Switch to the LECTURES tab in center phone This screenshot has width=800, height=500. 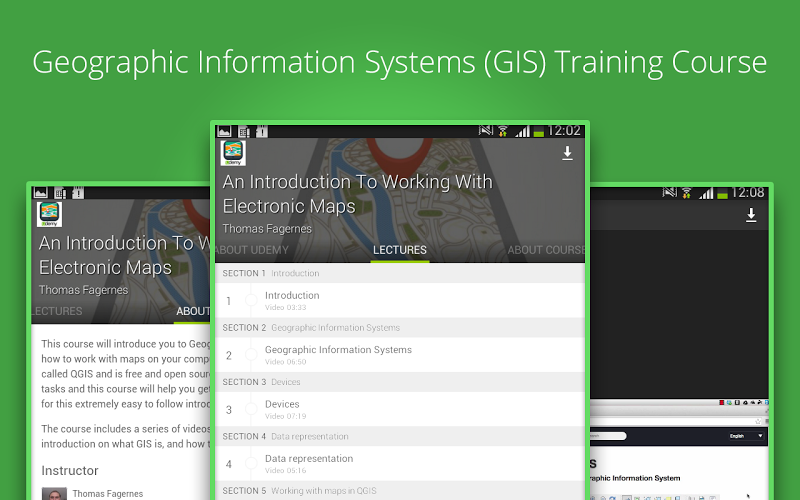(x=399, y=250)
